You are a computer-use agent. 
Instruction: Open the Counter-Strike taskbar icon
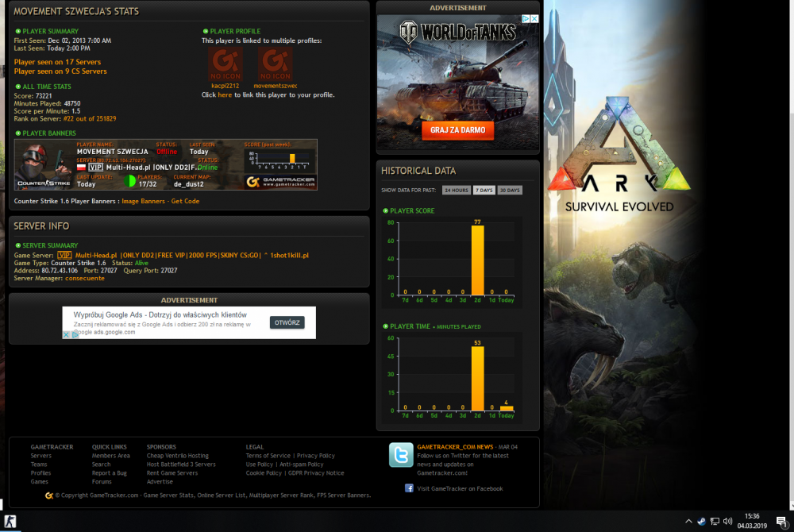coord(10,521)
